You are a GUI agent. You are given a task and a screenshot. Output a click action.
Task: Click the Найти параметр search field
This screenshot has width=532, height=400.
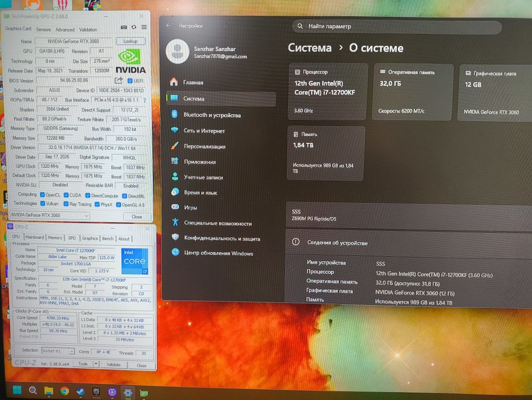click(397, 26)
